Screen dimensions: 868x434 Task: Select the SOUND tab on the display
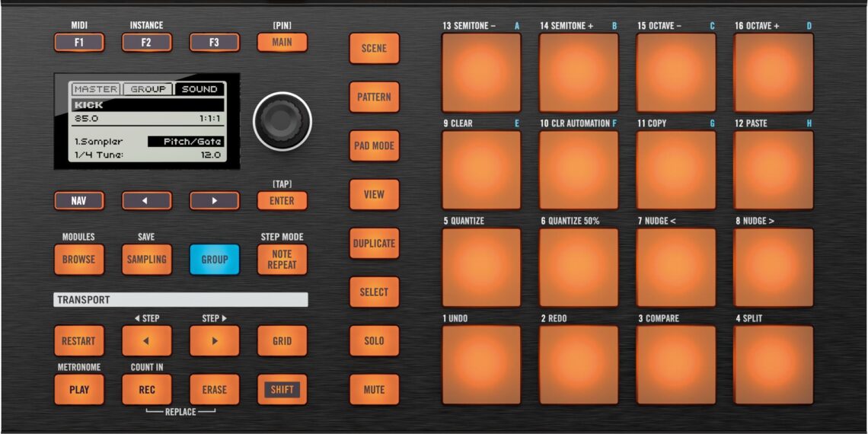coord(199,89)
